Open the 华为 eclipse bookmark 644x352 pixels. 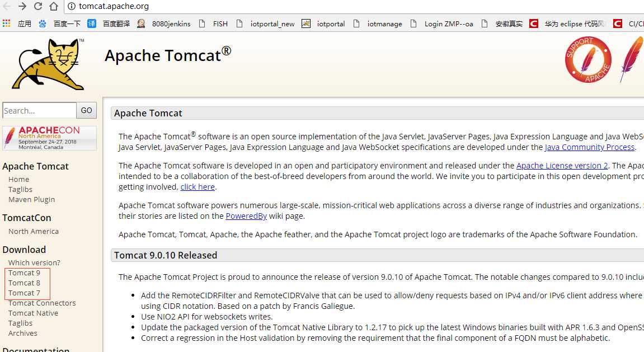pyautogui.click(x=567, y=24)
